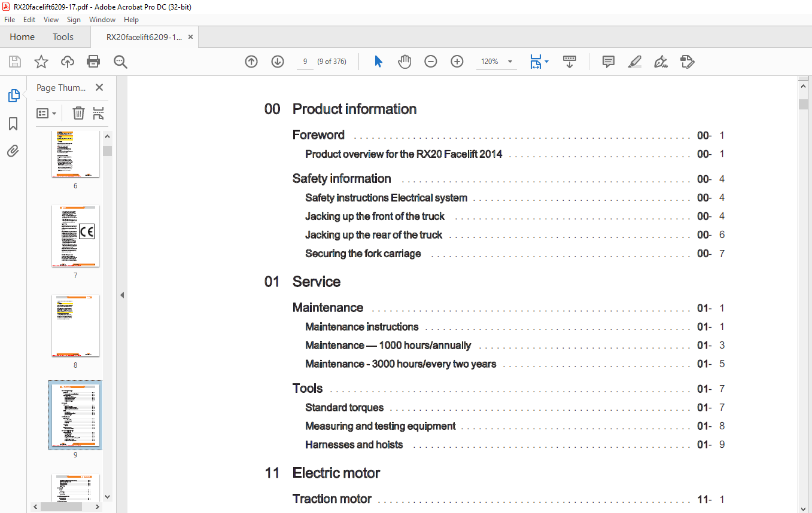Click the Service chapter heading

tap(317, 282)
